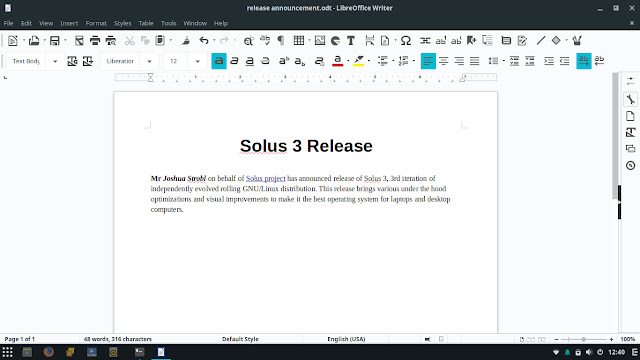
Task: Click the word and character count
Action: coord(118,339)
